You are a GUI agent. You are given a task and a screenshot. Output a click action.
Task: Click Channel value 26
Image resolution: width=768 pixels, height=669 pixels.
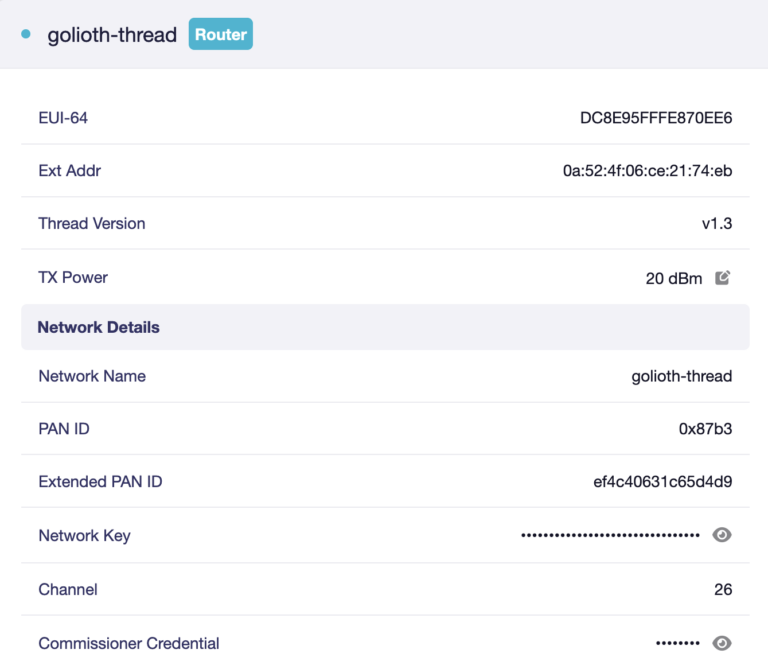click(723, 589)
